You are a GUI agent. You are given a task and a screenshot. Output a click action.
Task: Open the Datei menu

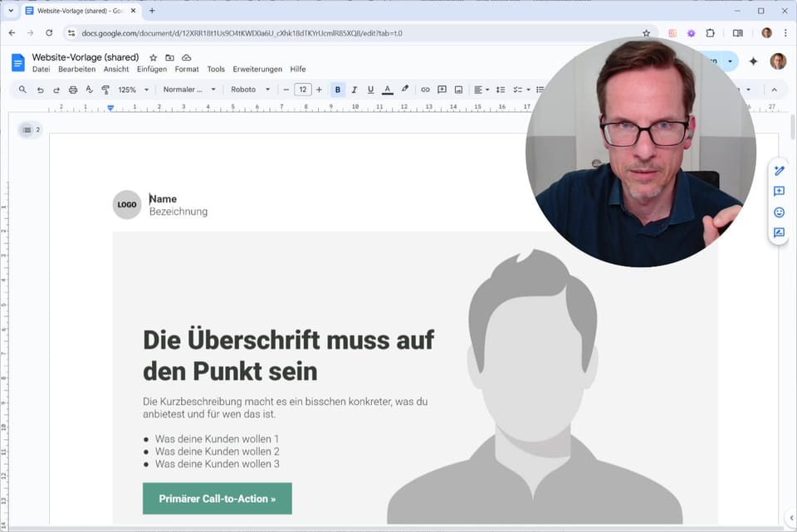tap(42, 69)
